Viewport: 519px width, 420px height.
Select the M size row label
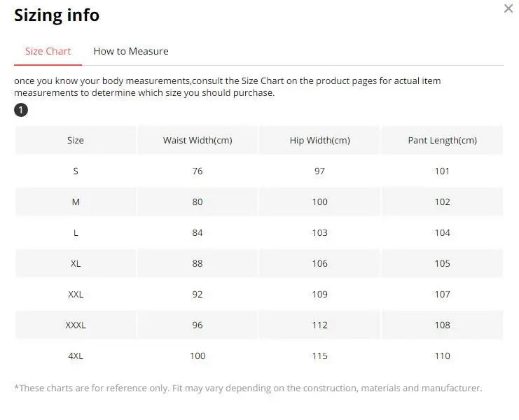(x=76, y=202)
